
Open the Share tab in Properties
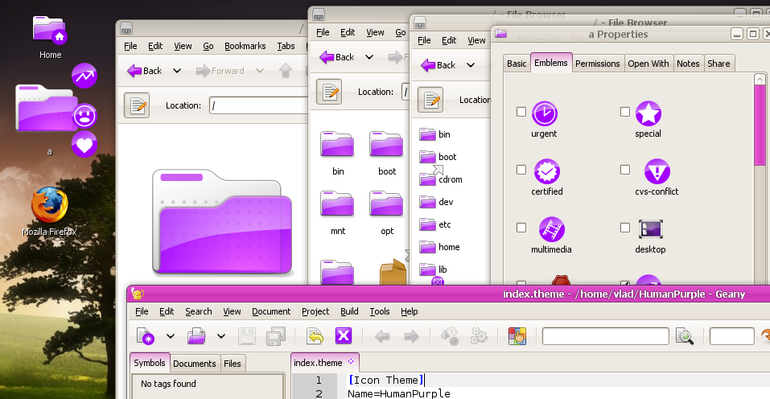(x=718, y=64)
